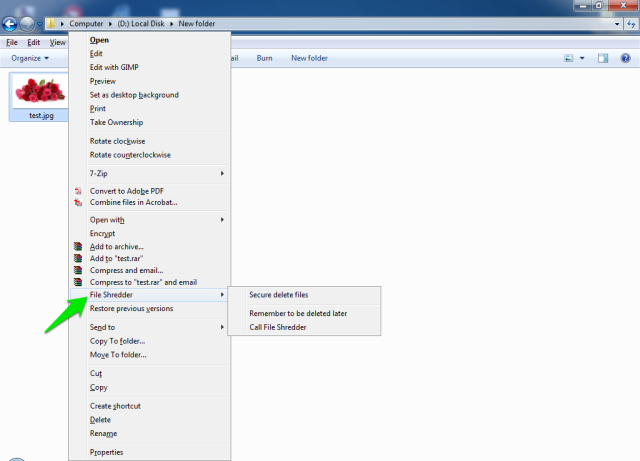Select Call File Shredder option
The width and height of the screenshot is (640, 461).
[277, 327]
